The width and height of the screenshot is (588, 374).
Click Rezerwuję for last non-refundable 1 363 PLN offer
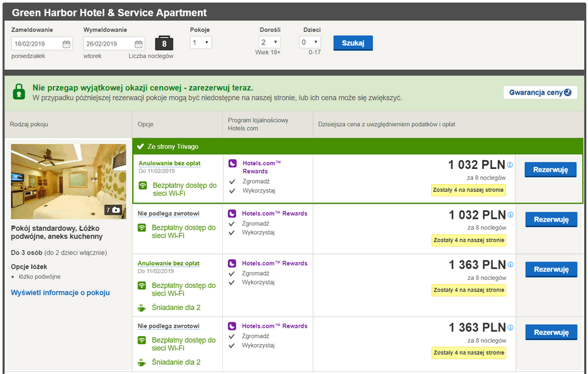pos(551,332)
